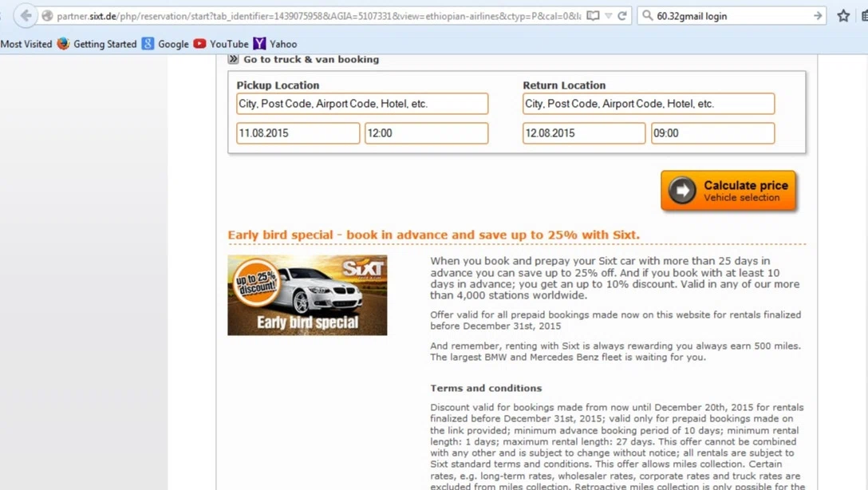The width and height of the screenshot is (868, 490).
Task: Click Yahoo bookmark favicon
Action: (259, 43)
